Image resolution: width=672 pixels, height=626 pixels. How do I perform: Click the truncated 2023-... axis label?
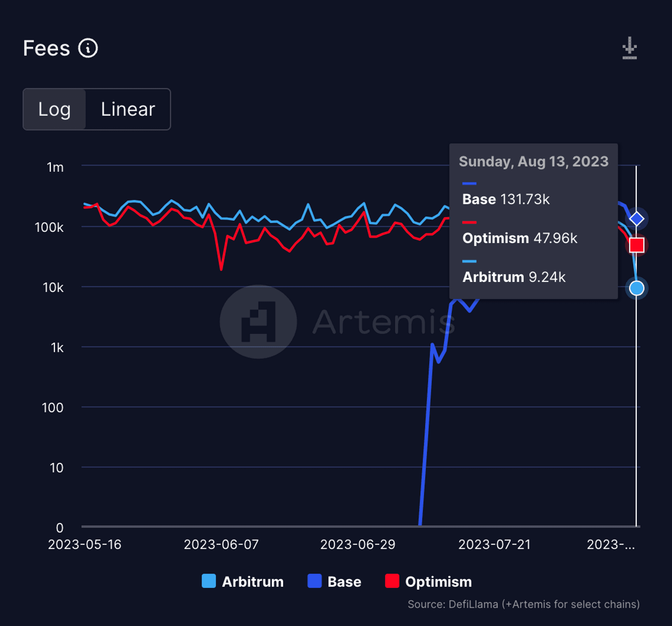point(611,545)
